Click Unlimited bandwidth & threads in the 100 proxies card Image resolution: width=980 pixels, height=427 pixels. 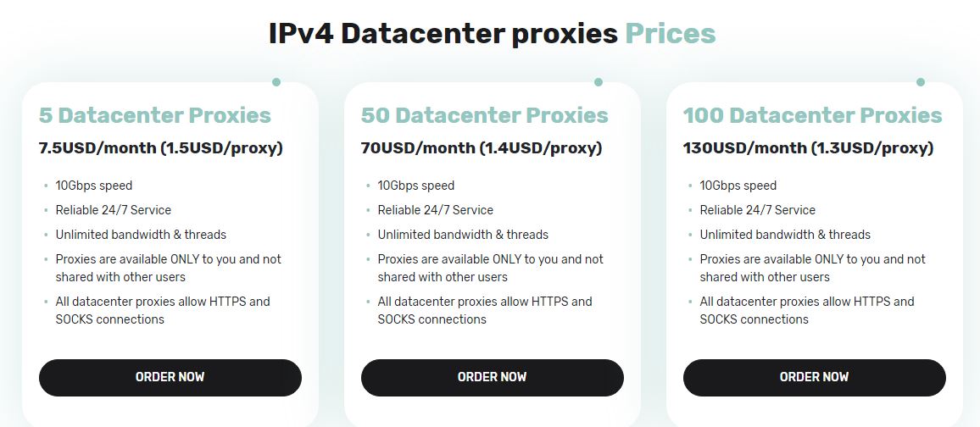[785, 235]
